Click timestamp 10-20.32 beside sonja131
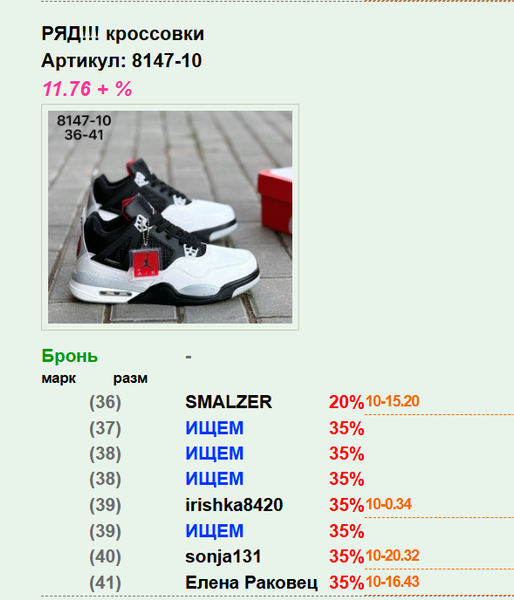The height and width of the screenshot is (600, 514). (x=392, y=555)
